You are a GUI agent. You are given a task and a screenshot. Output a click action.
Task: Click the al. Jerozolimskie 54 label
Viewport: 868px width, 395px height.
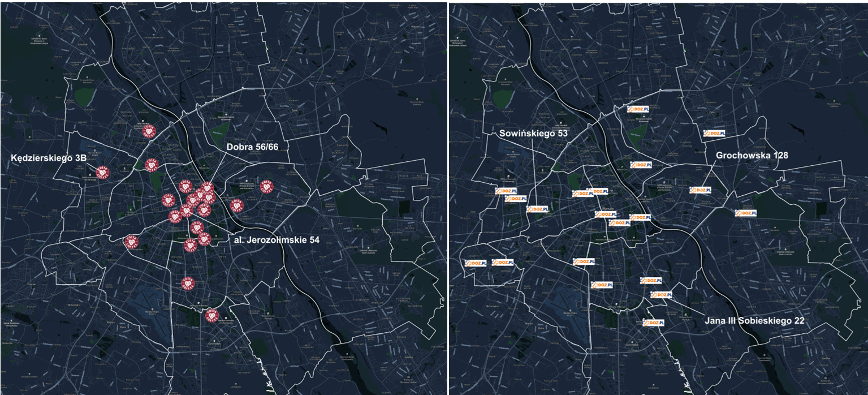pos(277,240)
